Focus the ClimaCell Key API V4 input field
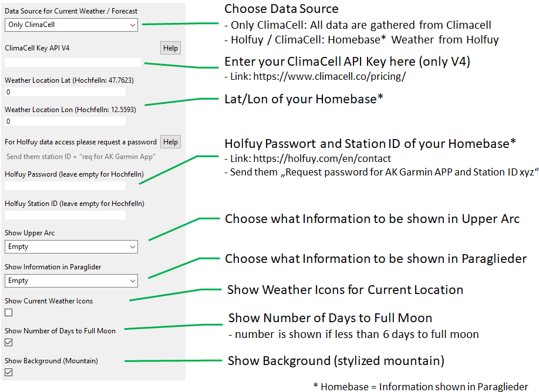 pyautogui.click(x=73, y=63)
